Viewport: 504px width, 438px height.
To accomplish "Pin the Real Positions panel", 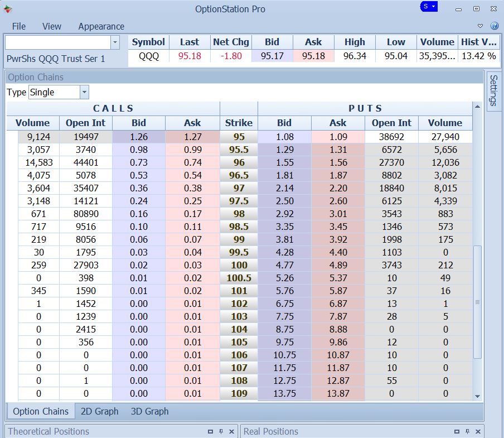I will click(467, 431).
